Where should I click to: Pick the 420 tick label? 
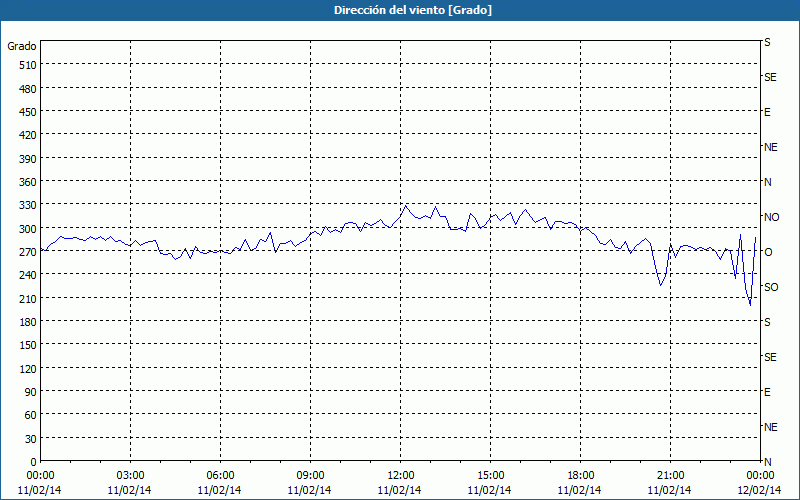(29, 135)
